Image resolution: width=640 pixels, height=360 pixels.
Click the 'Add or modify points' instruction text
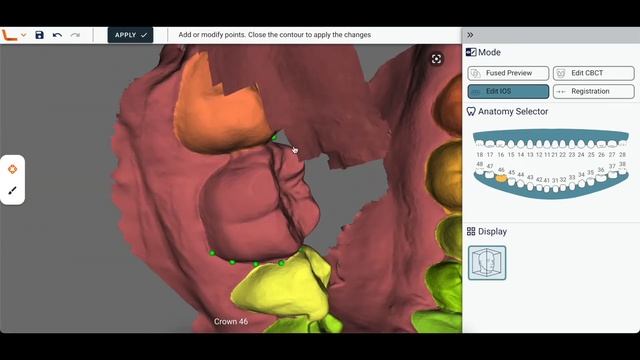click(x=275, y=35)
